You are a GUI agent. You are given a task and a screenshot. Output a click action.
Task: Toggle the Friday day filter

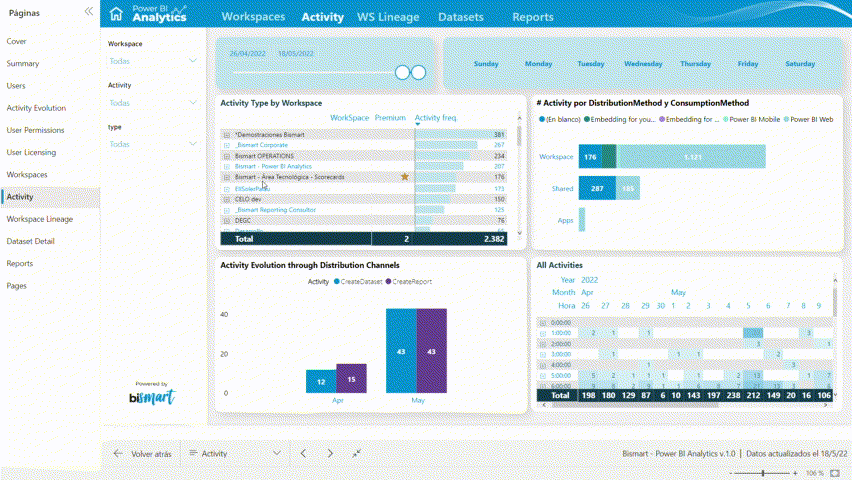747,64
